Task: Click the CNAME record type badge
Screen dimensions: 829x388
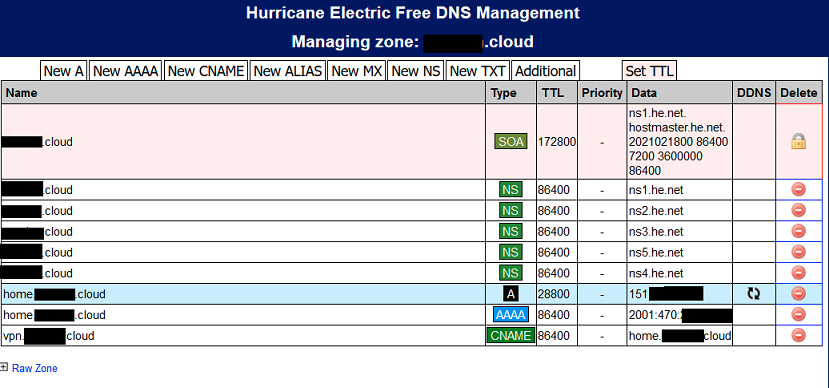Action: coord(511,335)
